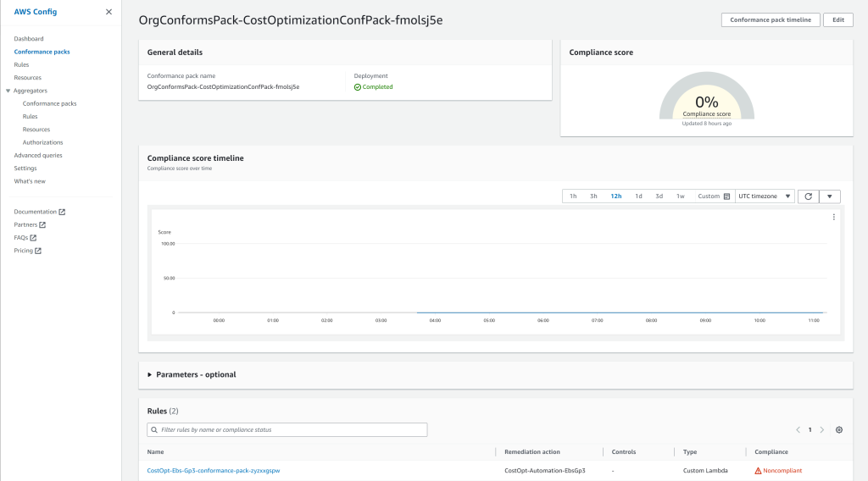
Task: Set timeline range to 1d
Action: coord(639,196)
